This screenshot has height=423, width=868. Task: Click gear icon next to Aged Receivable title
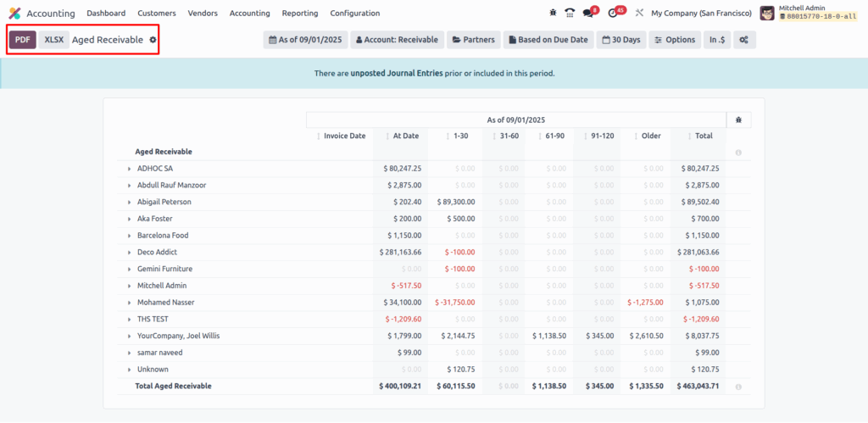click(x=153, y=40)
